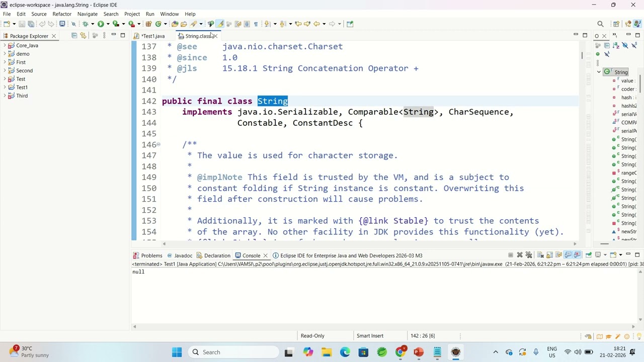Switch to the Java EE perspective icon
This screenshot has width=644, height=362.
(628, 24)
